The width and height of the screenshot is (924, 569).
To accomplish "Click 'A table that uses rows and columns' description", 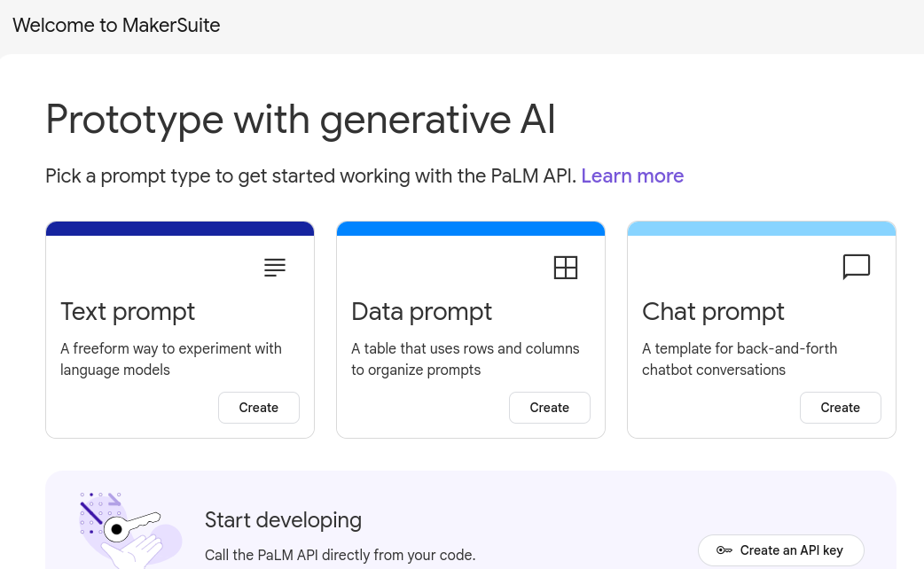I will point(466,359).
